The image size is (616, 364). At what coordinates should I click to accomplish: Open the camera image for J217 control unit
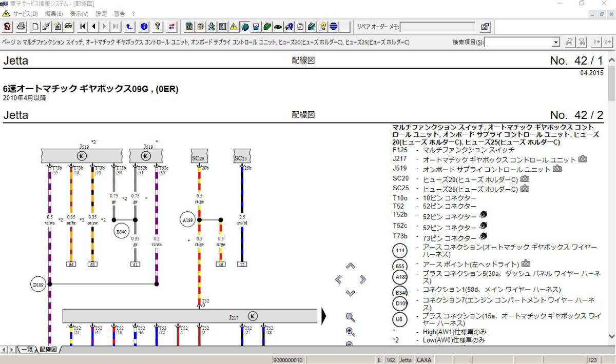(583, 159)
